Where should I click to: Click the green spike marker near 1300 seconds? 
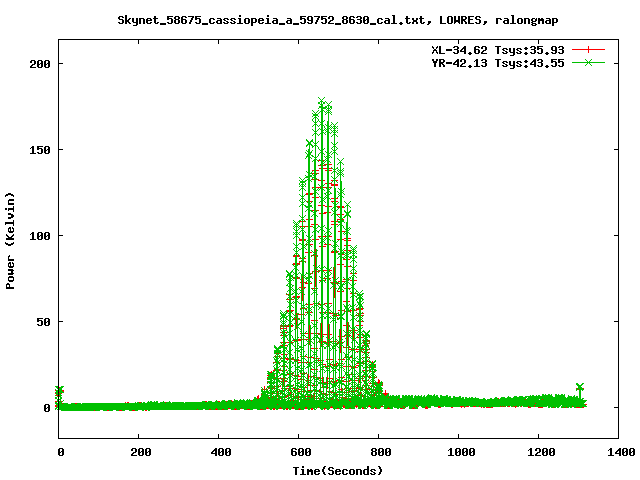point(580,387)
